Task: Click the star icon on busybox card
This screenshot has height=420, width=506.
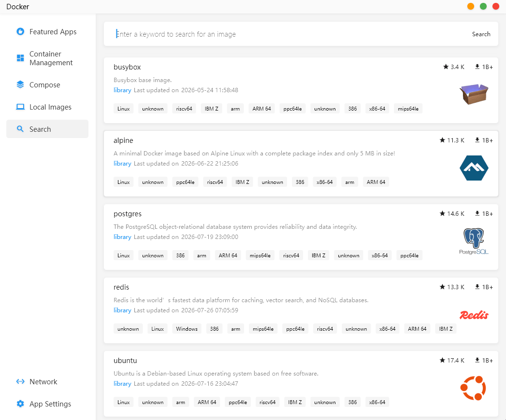Action: click(446, 67)
